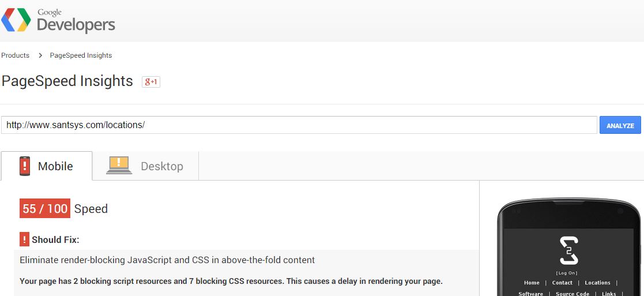Open the Products breadcrumb link
This screenshot has height=296, width=644.
coord(15,55)
